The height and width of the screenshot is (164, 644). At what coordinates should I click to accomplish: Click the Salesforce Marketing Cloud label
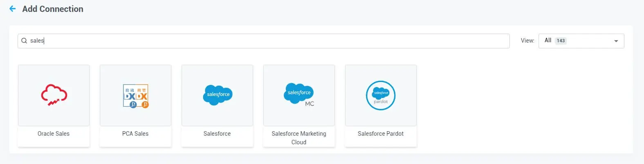click(299, 138)
